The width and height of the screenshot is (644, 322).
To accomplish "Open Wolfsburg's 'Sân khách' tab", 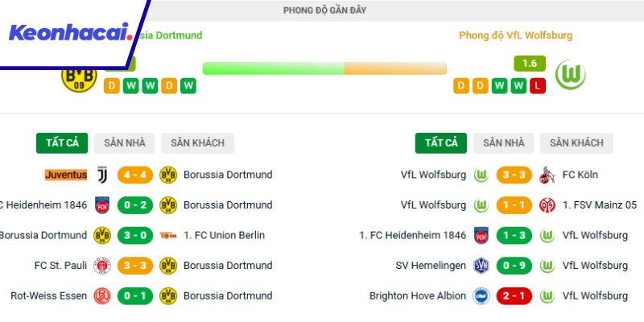I will pos(576,143).
